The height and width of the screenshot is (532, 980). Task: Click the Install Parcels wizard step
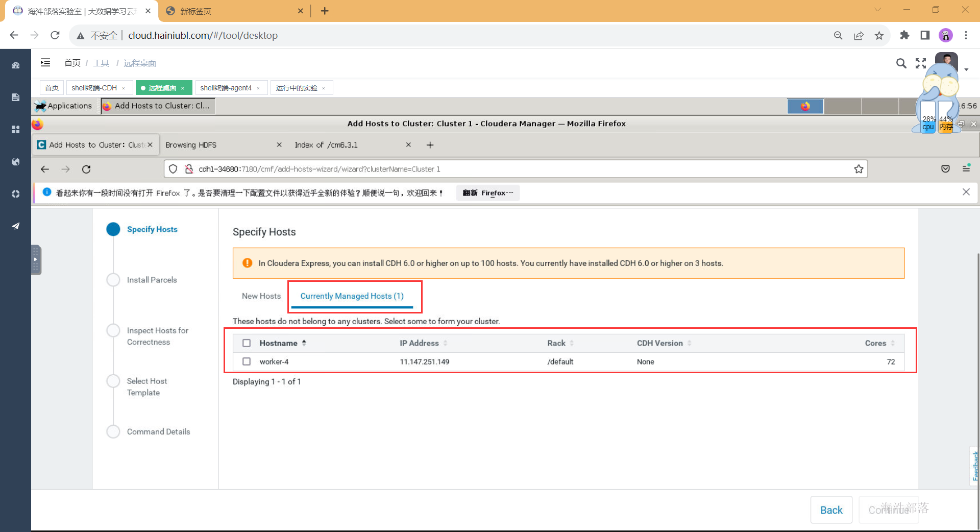(x=152, y=280)
